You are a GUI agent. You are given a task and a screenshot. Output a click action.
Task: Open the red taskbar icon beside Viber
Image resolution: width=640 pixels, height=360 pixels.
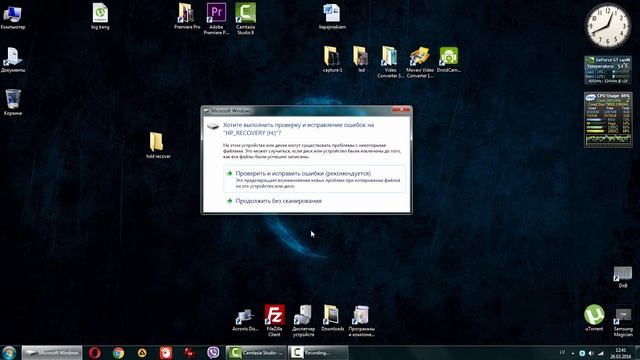[189, 353]
